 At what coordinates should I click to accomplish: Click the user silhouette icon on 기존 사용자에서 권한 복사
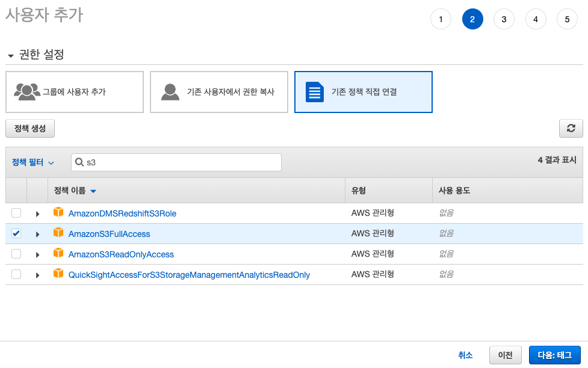pyautogui.click(x=169, y=91)
